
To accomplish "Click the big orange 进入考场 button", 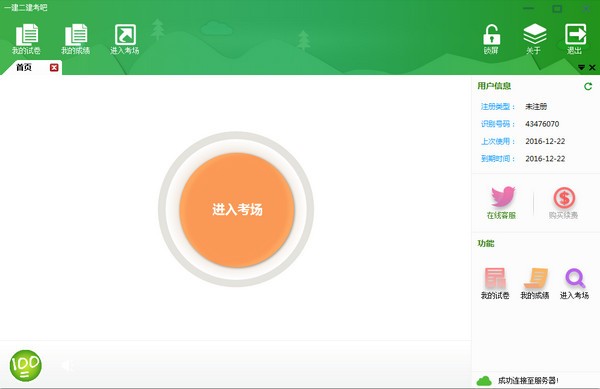I will click(x=237, y=210).
